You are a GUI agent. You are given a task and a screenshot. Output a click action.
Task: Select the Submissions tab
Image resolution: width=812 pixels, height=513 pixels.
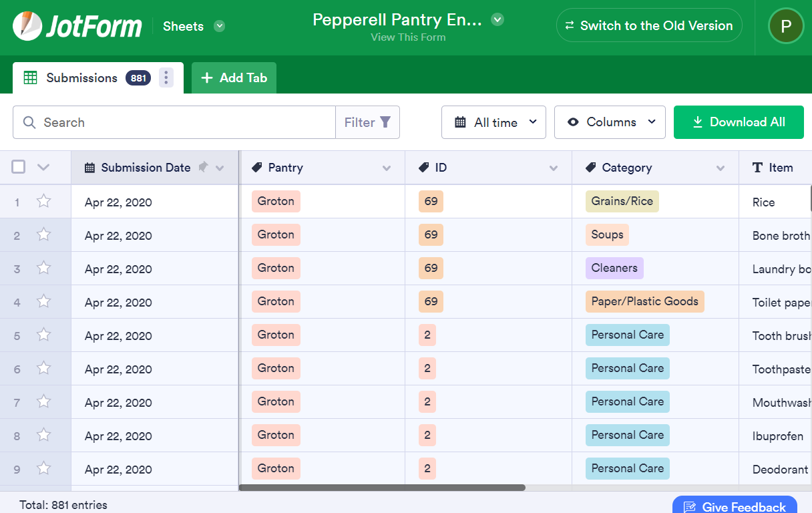tap(81, 78)
